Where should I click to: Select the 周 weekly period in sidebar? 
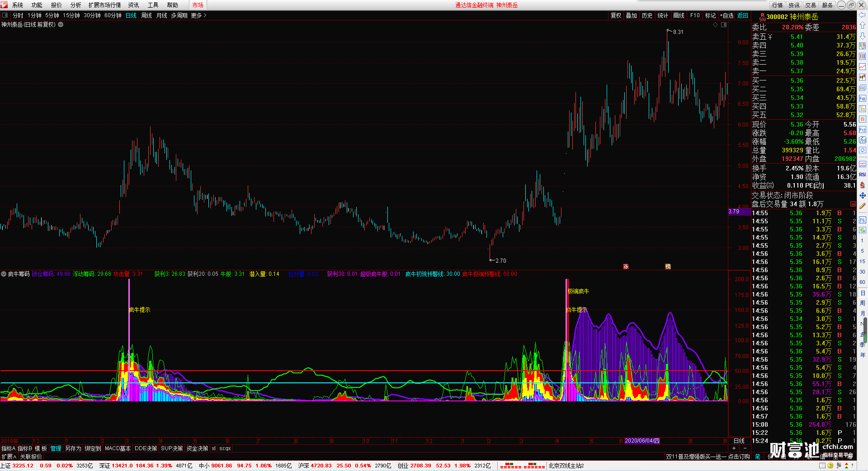[862, 303]
